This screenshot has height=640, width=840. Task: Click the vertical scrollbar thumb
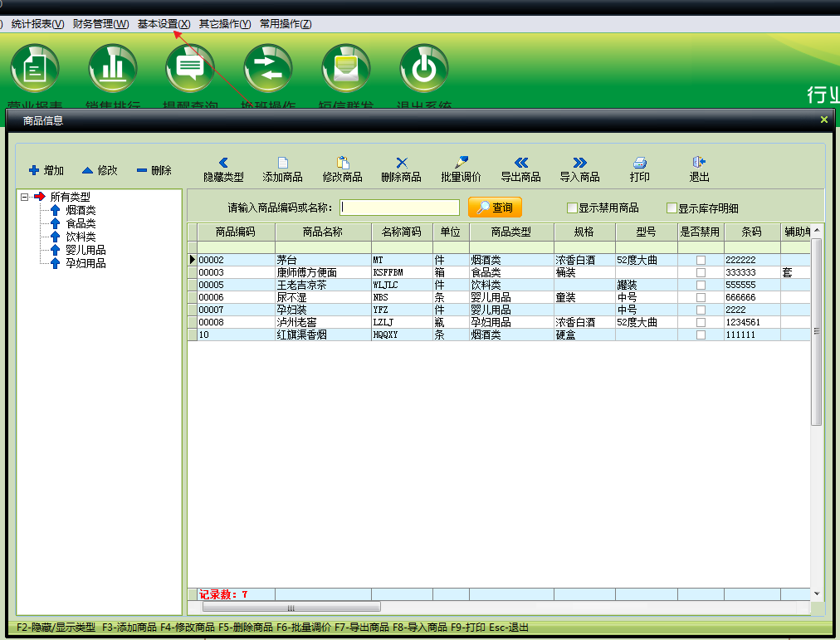(817, 331)
